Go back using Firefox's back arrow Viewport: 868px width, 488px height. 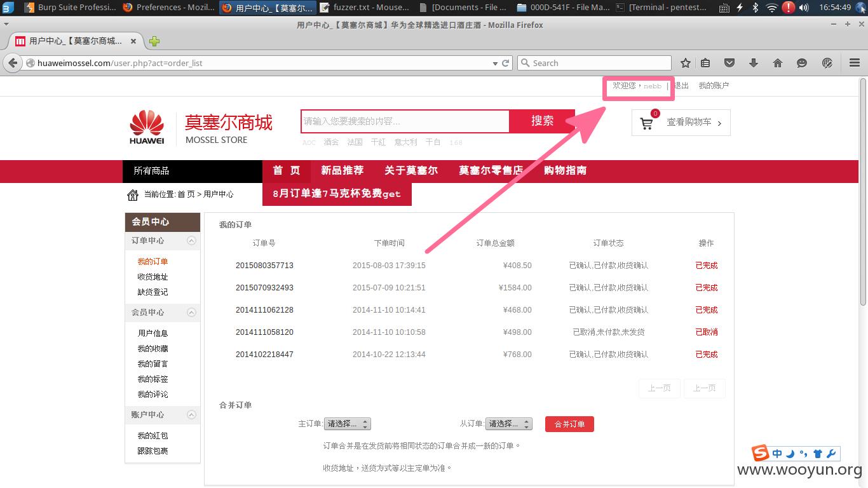[13, 63]
